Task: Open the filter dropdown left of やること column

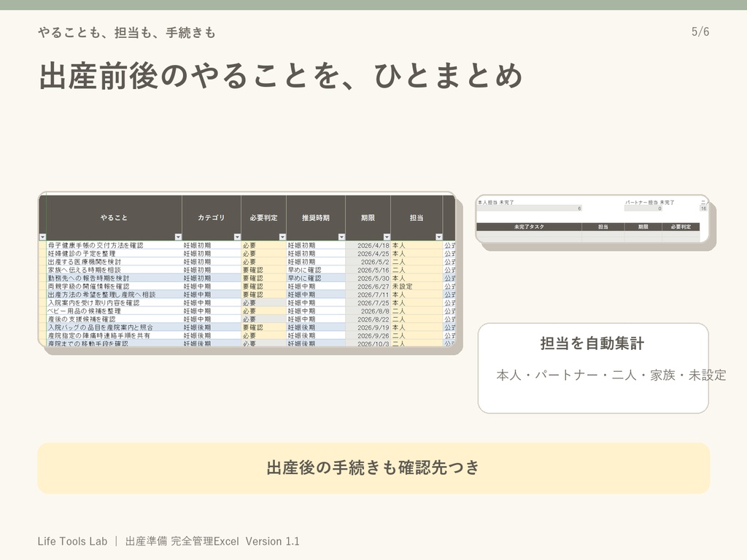Action: point(42,237)
